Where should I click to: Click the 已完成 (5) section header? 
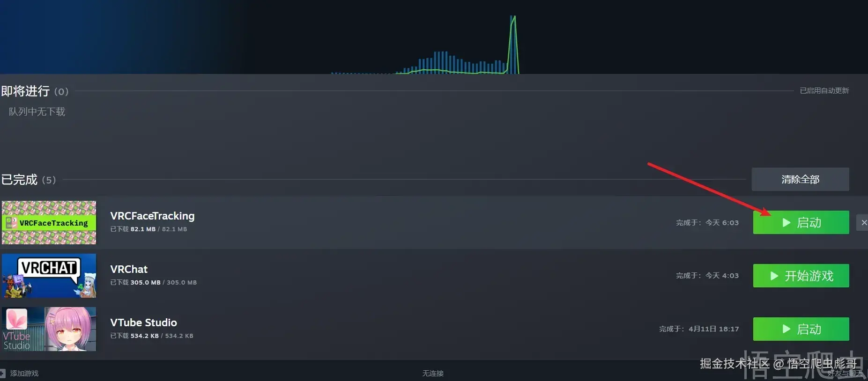[29, 180]
